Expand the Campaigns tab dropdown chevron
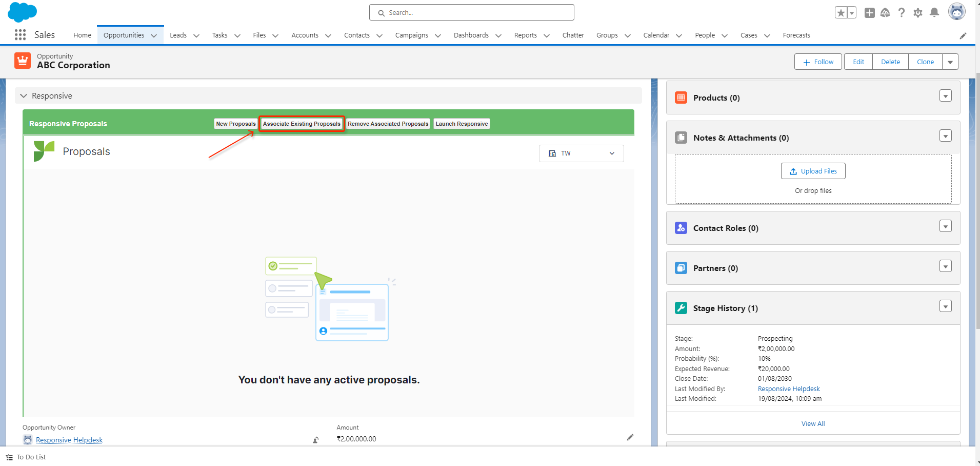The height and width of the screenshot is (466, 980). point(438,36)
